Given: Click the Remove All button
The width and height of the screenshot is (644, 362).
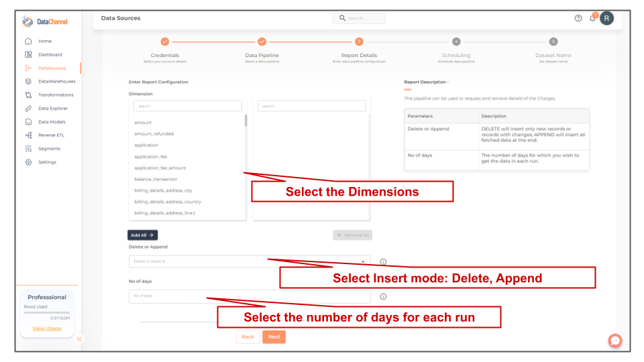Looking at the screenshot, I should [352, 235].
